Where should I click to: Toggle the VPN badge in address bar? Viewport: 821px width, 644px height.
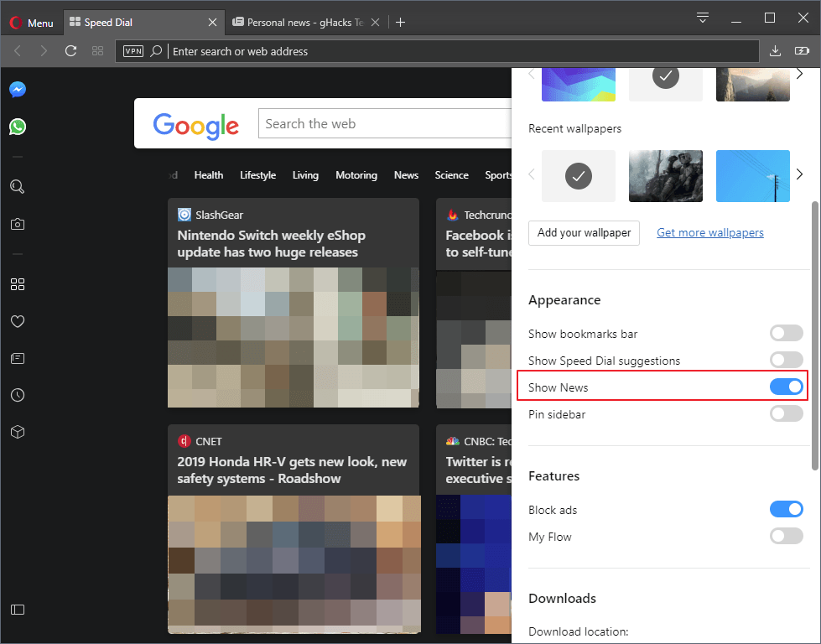coord(133,51)
